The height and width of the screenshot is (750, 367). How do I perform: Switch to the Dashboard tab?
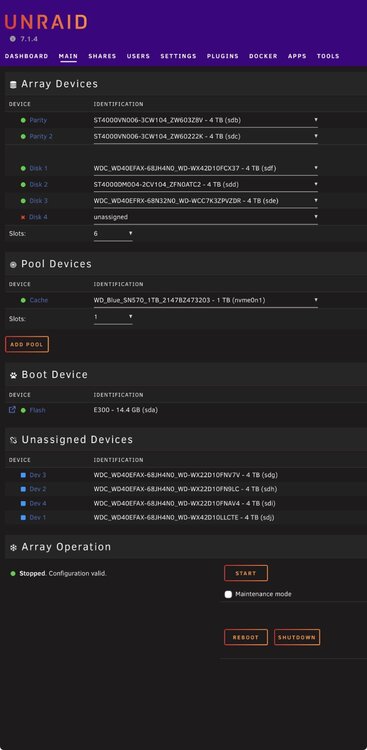(x=26, y=56)
